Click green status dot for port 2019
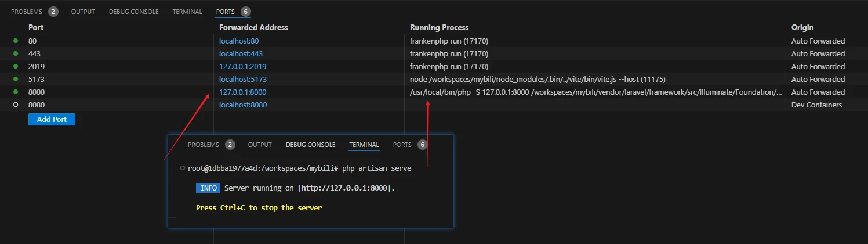The image size is (868, 244). click(16, 66)
